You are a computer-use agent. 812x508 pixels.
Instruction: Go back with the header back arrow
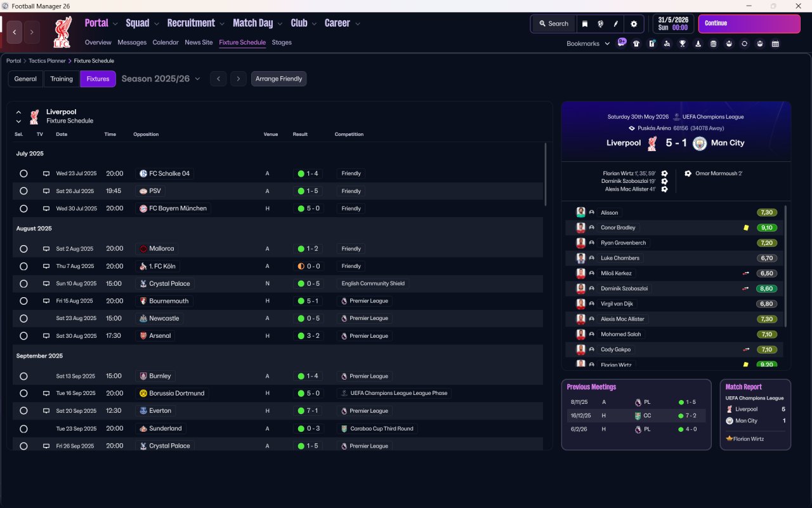(15, 32)
